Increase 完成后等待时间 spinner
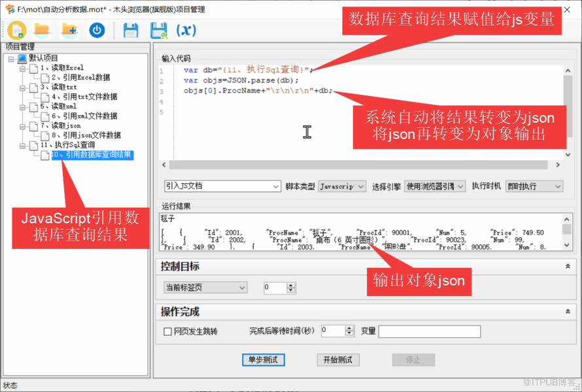582x392 pixels. pos(349,328)
